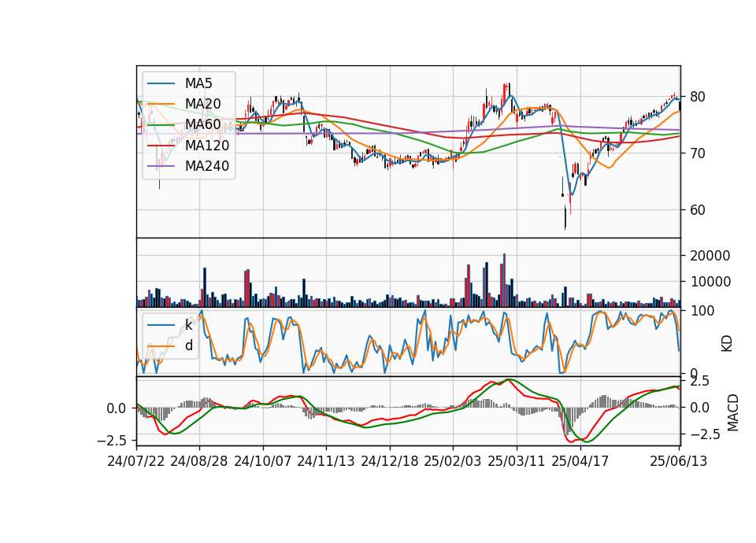This screenshot has width=756, height=543.
Task: Click the blue MA5 legend line swatch
Action: (161, 84)
